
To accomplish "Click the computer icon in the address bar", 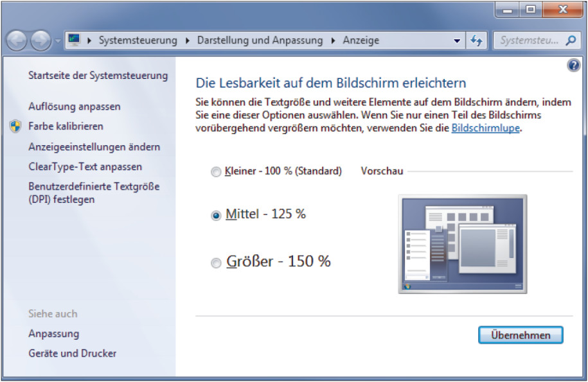I will point(74,40).
